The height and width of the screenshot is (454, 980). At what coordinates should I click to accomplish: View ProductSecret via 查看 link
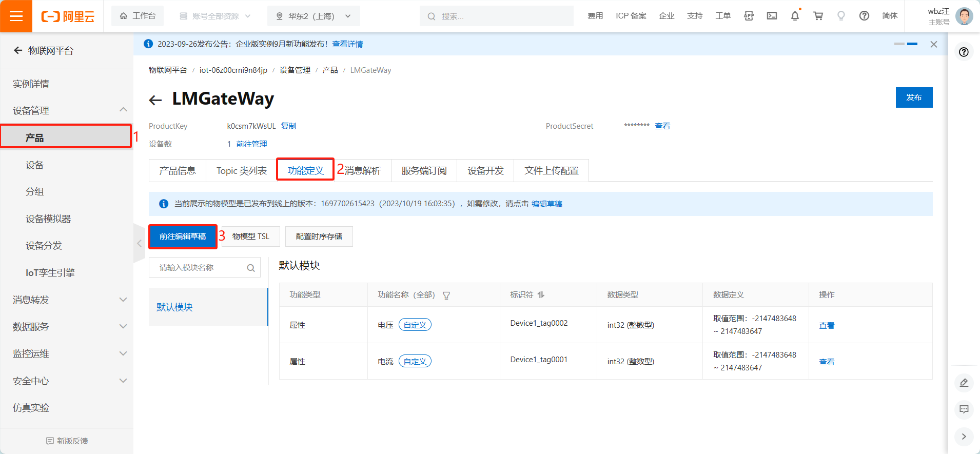[662, 126]
